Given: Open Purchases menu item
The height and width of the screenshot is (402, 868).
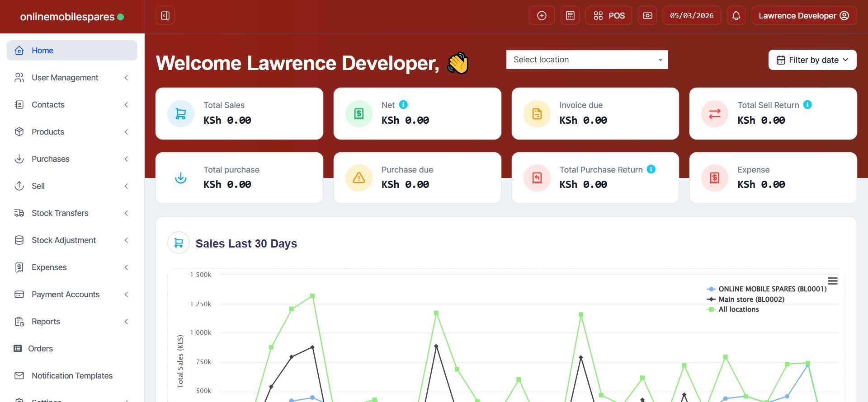Looking at the screenshot, I should coord(72,159).
